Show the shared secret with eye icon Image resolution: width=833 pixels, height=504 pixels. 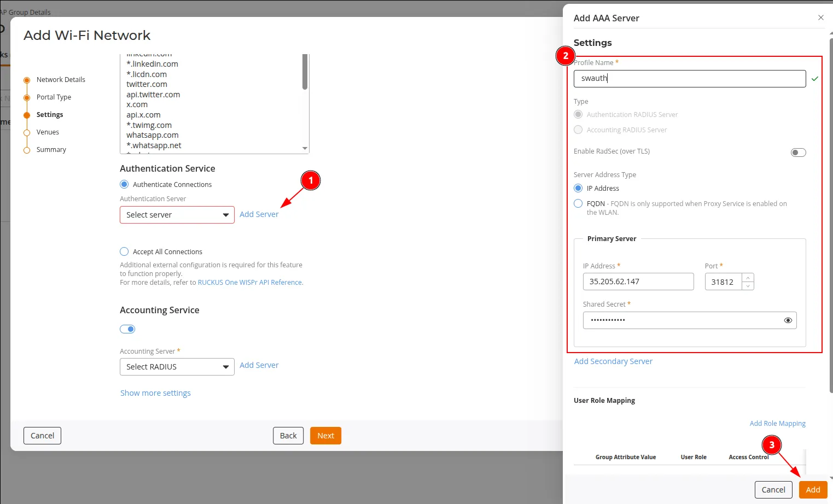(x=788, y=320)
